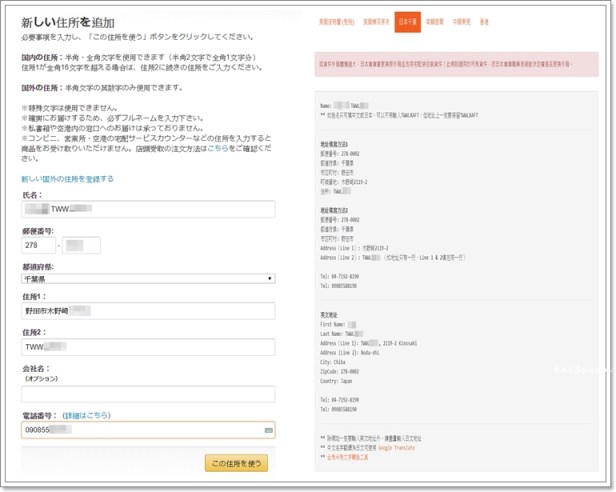Click the second postal code box
This screenshot has width=616, height=492.
tap(82, 245)
